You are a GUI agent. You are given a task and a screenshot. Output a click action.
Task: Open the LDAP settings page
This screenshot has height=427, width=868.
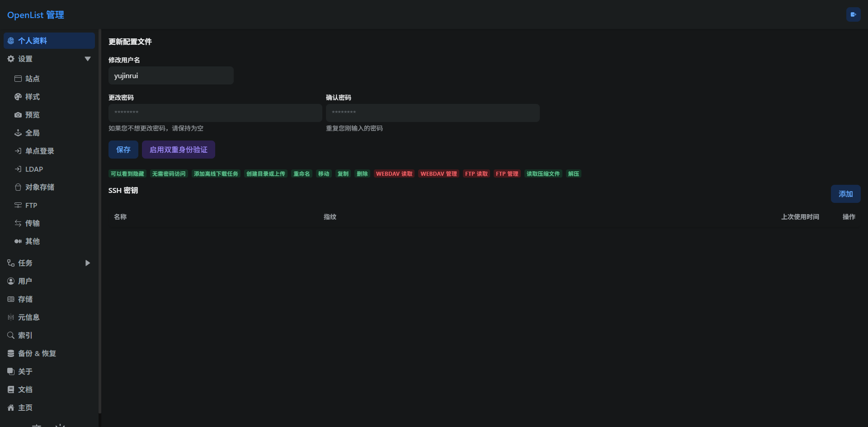(34, 169)
